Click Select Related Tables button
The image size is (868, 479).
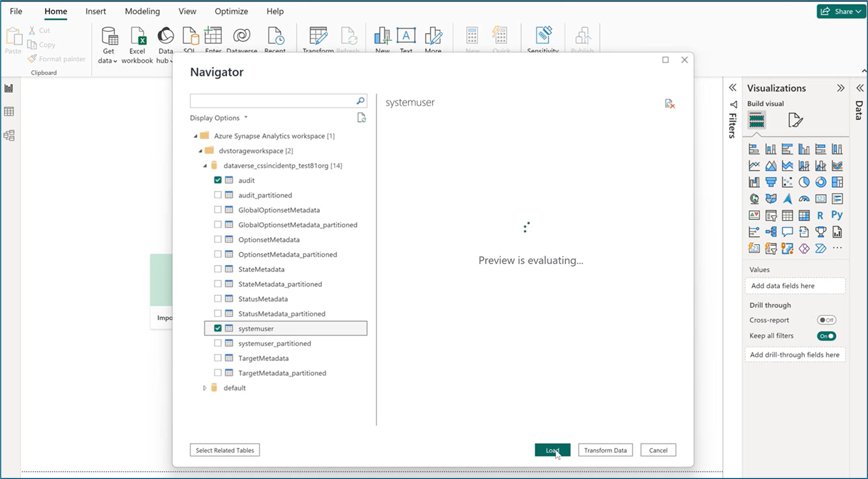pos(225,450)
